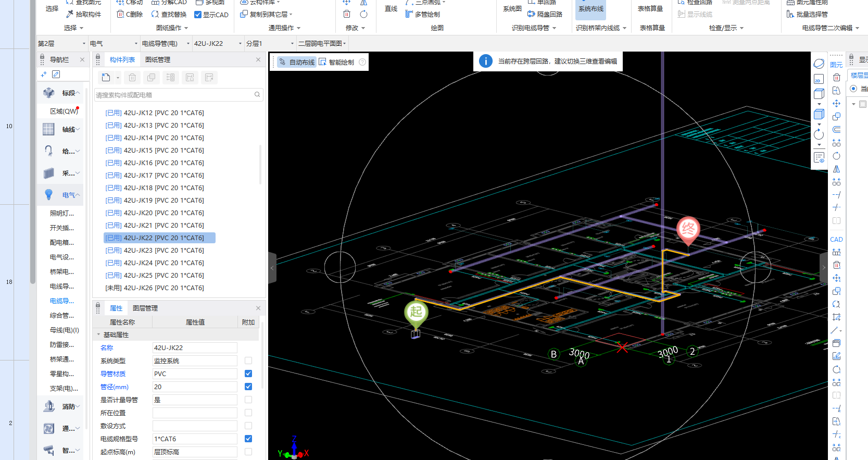Uncheck the 显示CAD checkbox

pyautogui.click(x=198, y=15)
